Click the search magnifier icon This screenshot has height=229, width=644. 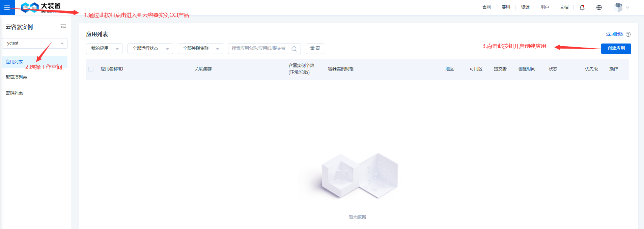coord(294,49)
